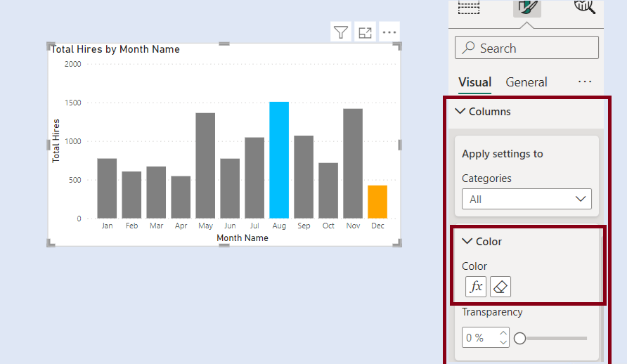
Task: Select the Format visual paintbrush icon
Action: pos(526,7)
